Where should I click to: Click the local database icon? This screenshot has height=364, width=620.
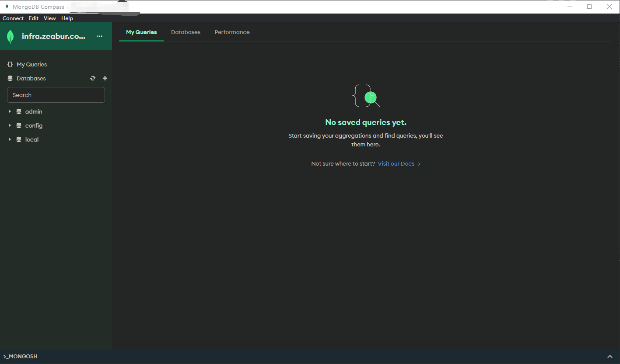19,139
